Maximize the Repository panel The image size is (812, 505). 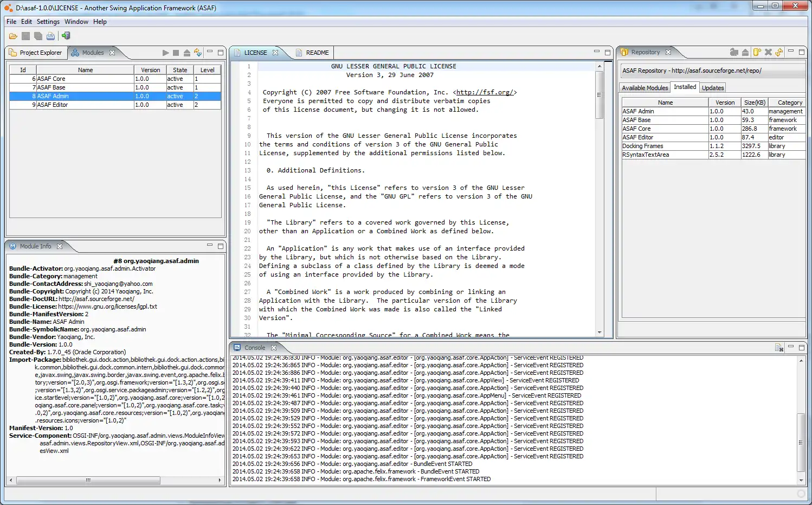[802, 52]
